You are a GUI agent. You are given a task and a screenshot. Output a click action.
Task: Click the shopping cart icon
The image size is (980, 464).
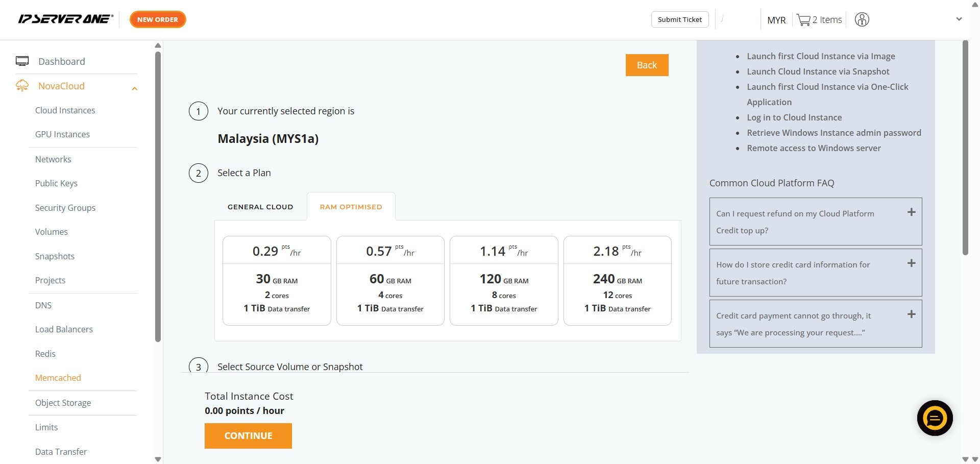tap(803, 20)
